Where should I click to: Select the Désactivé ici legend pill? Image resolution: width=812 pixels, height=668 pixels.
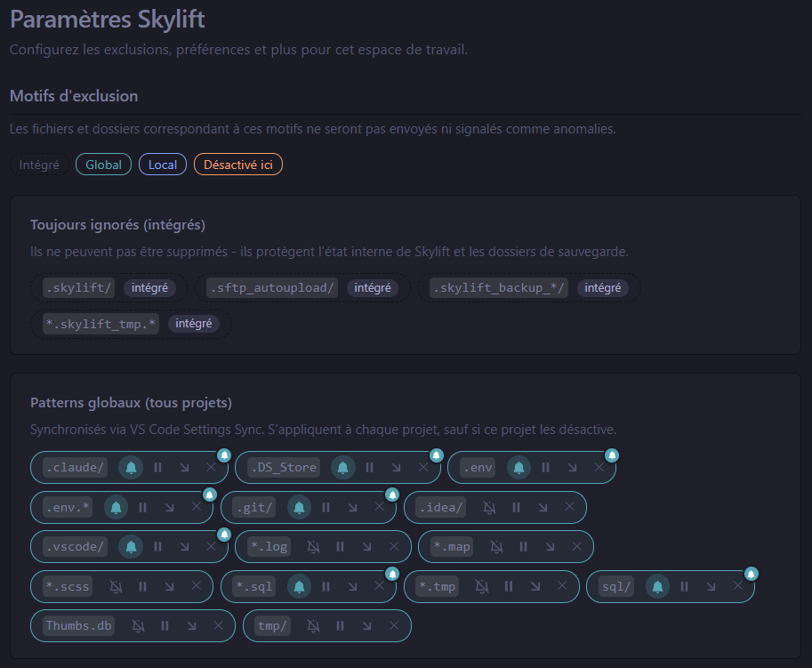(x=238, y=165)
